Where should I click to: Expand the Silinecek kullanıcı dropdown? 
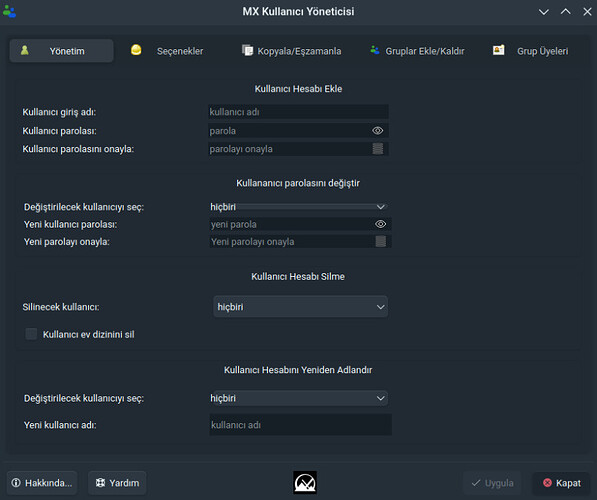pyautogui.click(x=300, y=307)
